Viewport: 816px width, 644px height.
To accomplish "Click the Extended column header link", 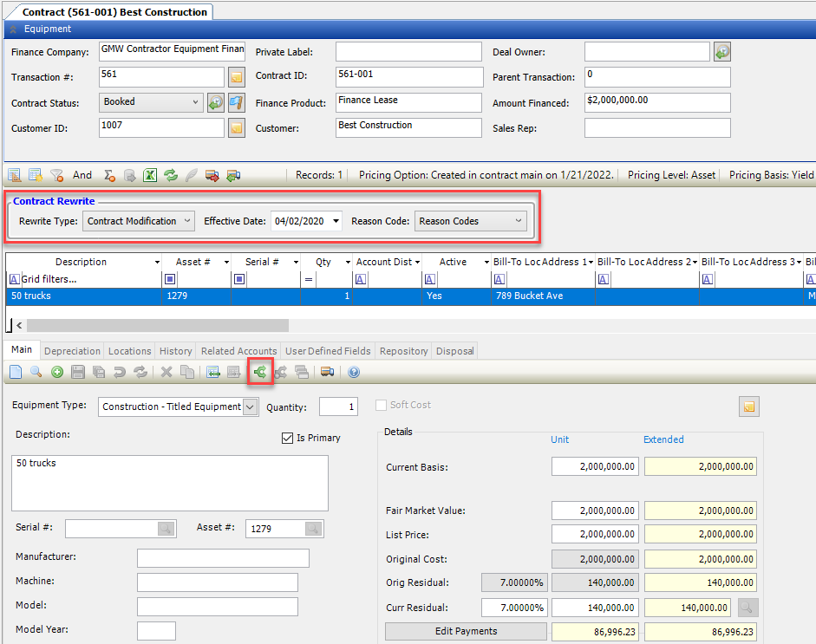I will click(x=663, y=439).
